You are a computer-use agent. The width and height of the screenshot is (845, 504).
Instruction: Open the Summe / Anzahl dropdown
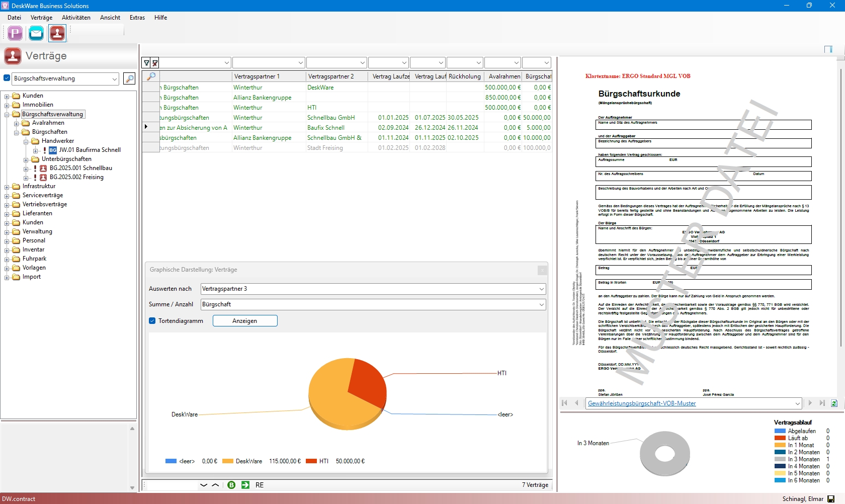pyautogui.click(x=541, y=304)
